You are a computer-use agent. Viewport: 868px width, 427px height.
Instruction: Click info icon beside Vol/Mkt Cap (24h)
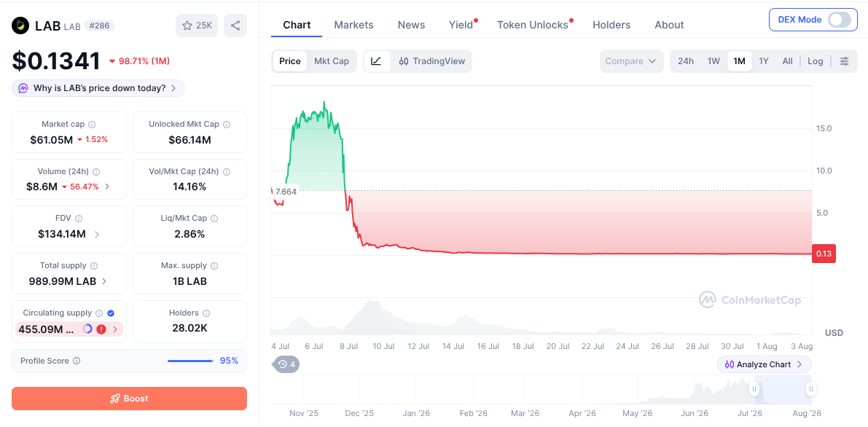(227, 172)
